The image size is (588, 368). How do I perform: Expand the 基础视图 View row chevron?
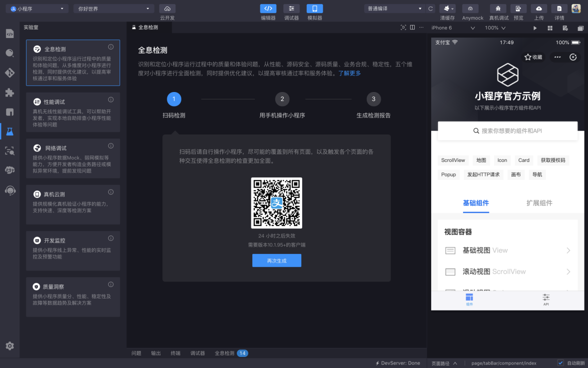pos(569,250)
